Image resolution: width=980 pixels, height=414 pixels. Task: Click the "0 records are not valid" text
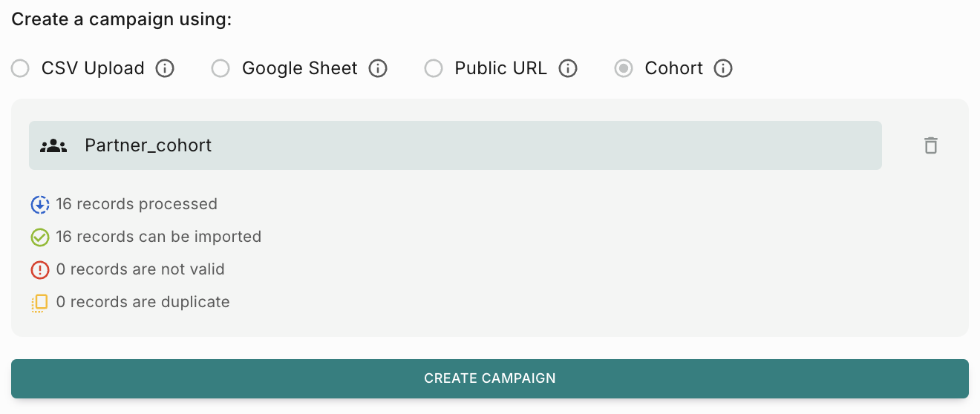pyautogui.click(x=140, y=269)
